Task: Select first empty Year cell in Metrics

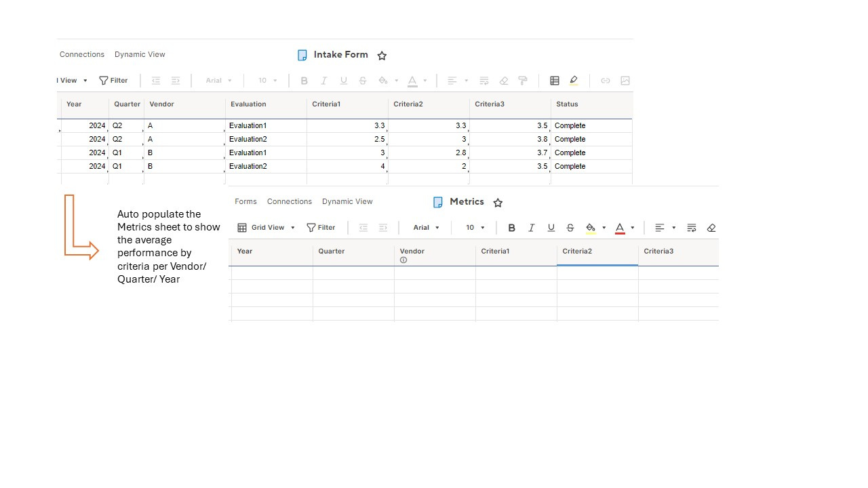Action: click(x=272, y=273)
